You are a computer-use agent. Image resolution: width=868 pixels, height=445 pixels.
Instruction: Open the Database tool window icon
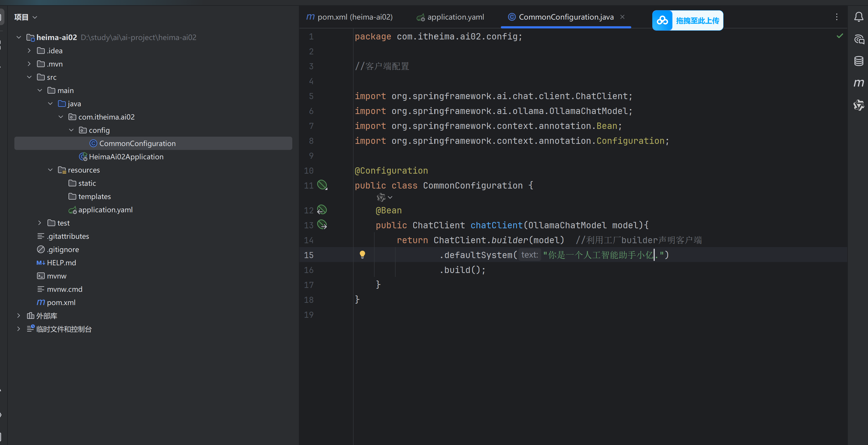click(x=859, y=61)
